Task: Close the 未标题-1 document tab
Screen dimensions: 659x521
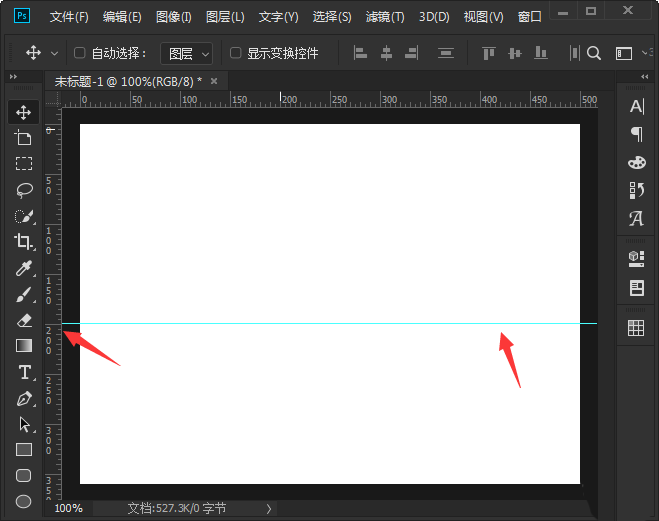Action: 214,81
